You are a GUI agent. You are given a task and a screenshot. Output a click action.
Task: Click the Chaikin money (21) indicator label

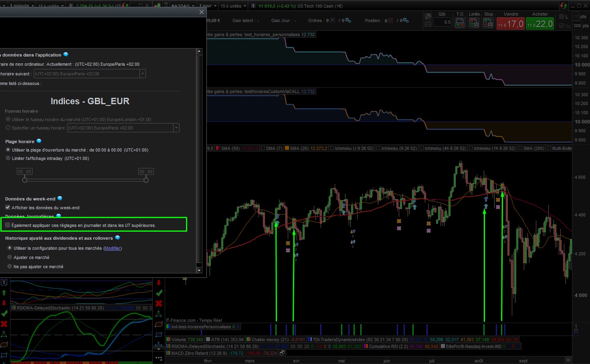(x=270, y=340)
